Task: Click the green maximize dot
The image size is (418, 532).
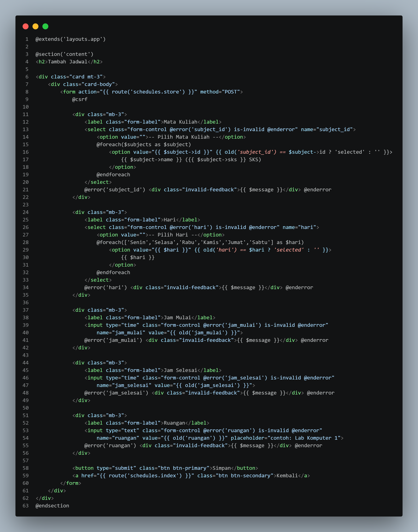Action: 45,26
